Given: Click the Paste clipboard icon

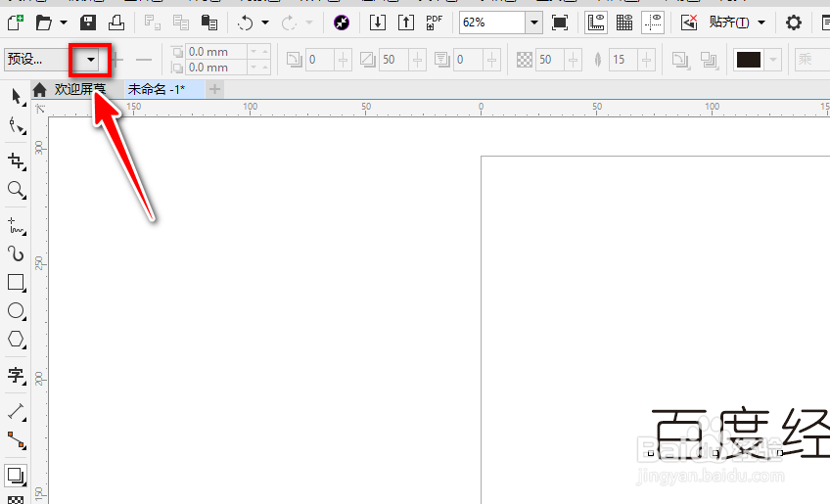Looking at the screenshot, I should coord(209,23).
